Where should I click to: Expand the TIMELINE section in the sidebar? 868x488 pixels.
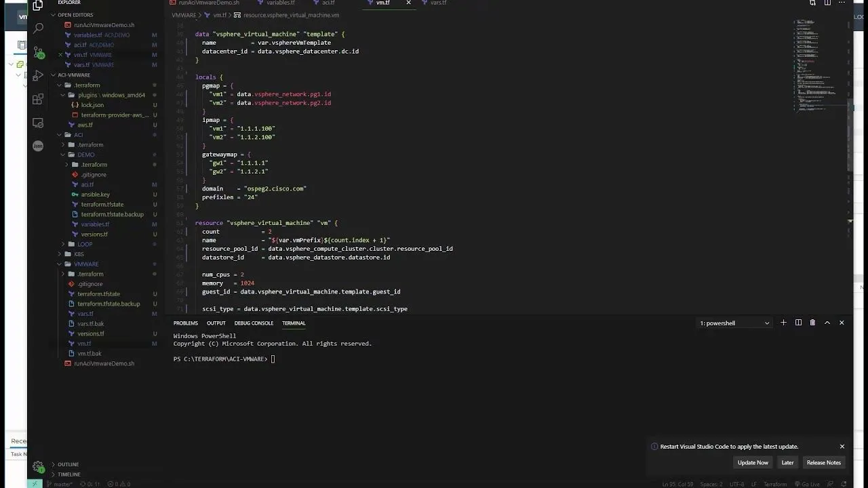click(x=69, y=474)
